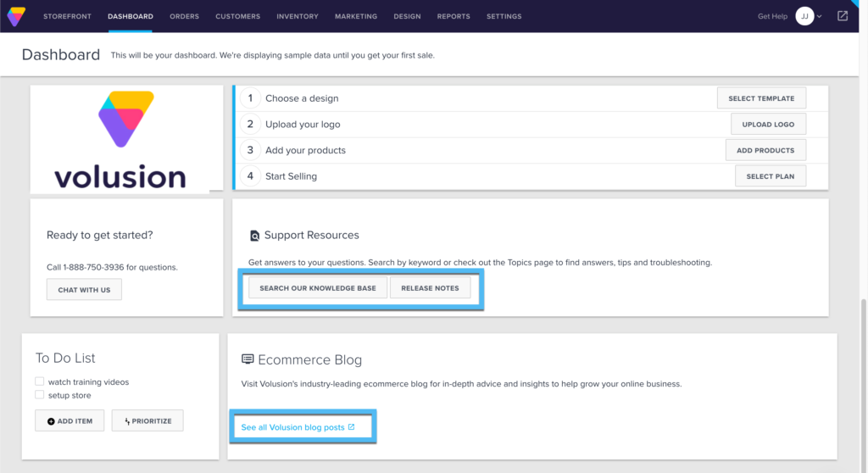Click the 'Ready to get started?' heading
This screenshot has height=473, width=868.
tap(100, 235)
